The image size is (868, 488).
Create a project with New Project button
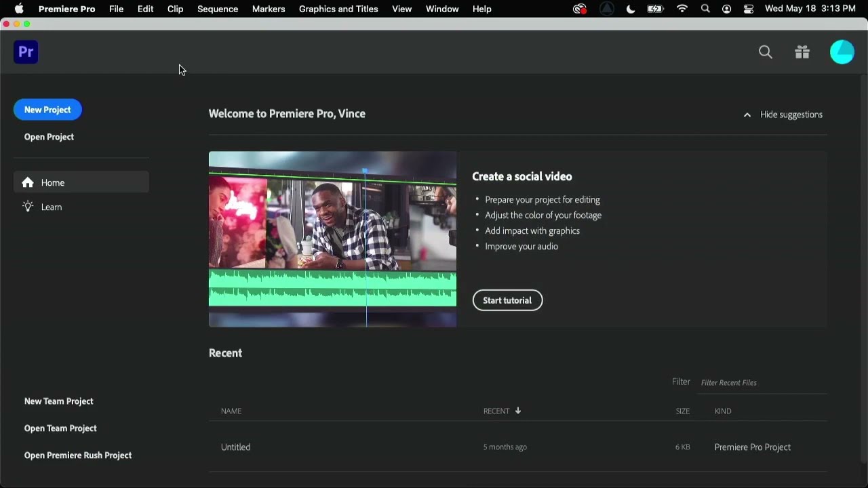coord(47,110)
